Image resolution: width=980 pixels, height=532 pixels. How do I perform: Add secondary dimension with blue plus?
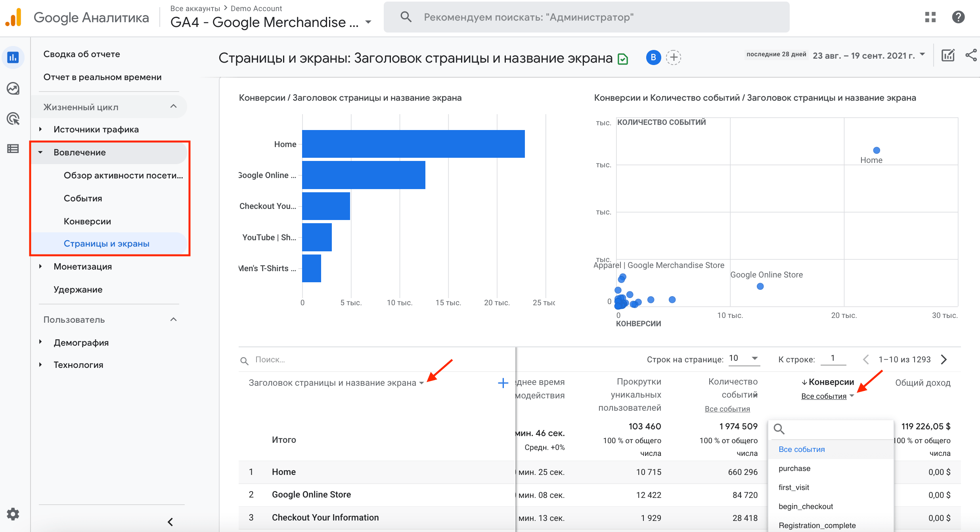pos(503,383)
